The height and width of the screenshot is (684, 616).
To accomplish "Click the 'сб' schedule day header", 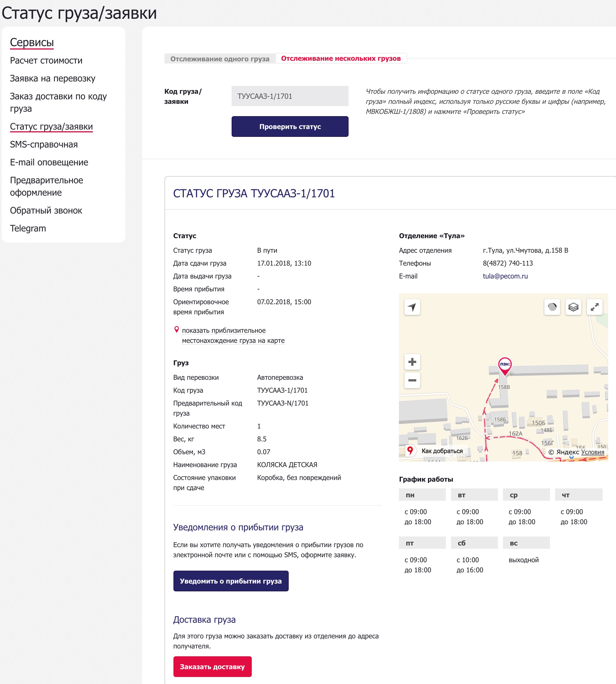I will click(x=474, y=543).
